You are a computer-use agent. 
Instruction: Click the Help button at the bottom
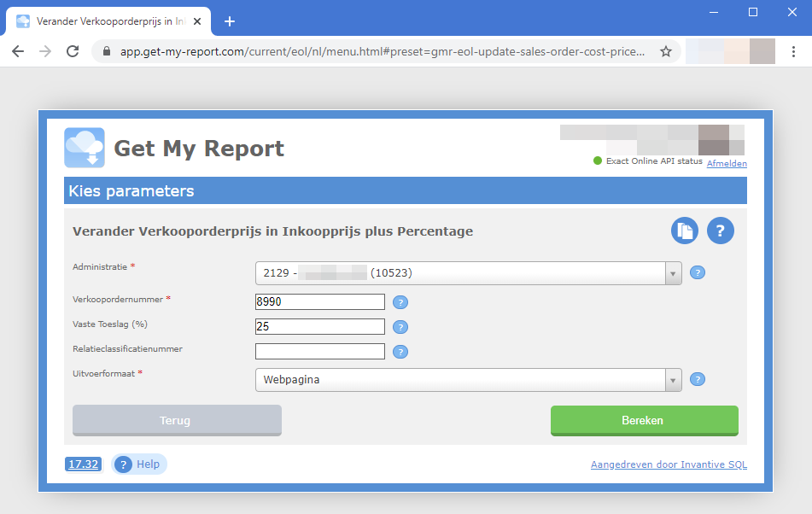(x=139, y=464)
